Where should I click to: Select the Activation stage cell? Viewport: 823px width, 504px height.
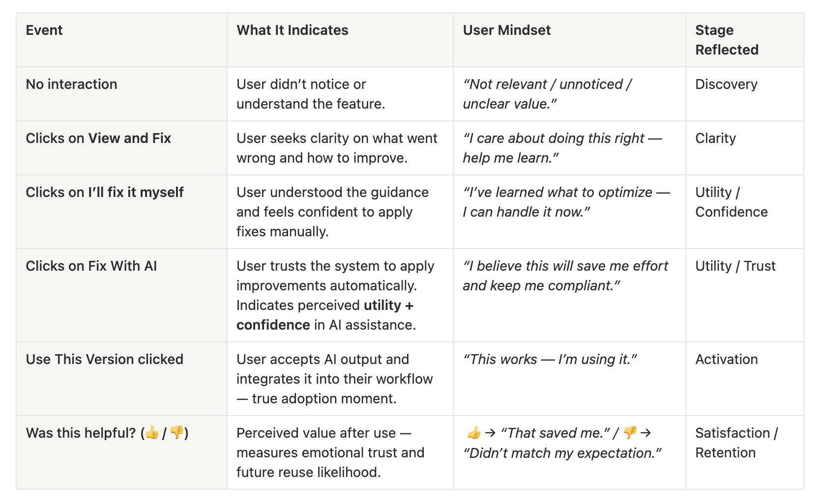pos(745,379)
